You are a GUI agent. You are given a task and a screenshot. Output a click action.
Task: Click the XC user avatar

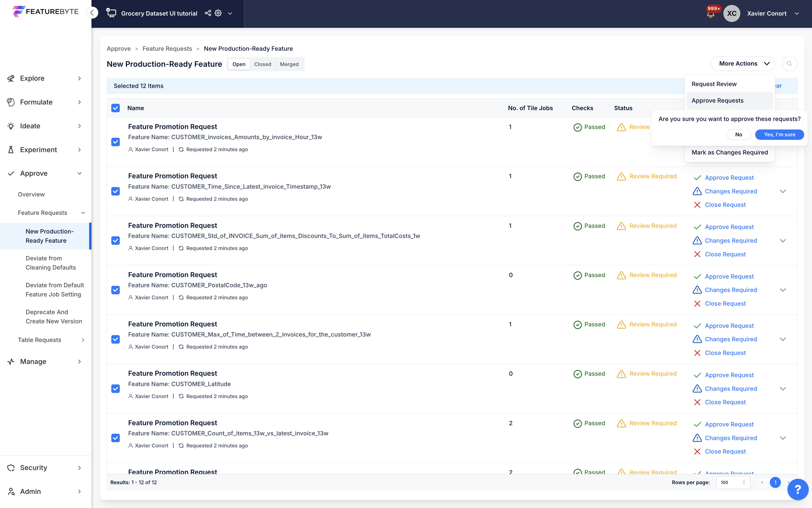pyautogui.click(x=731, y=13)
